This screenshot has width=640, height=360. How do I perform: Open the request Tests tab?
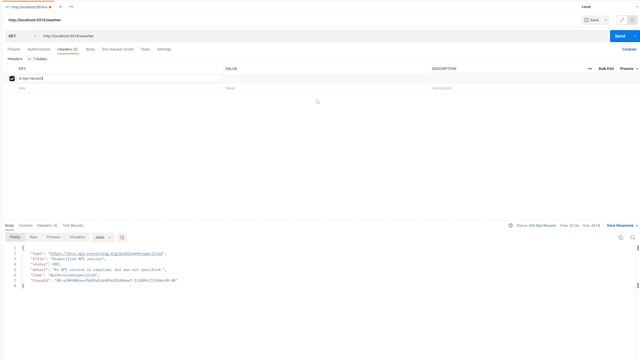point(145,49)
